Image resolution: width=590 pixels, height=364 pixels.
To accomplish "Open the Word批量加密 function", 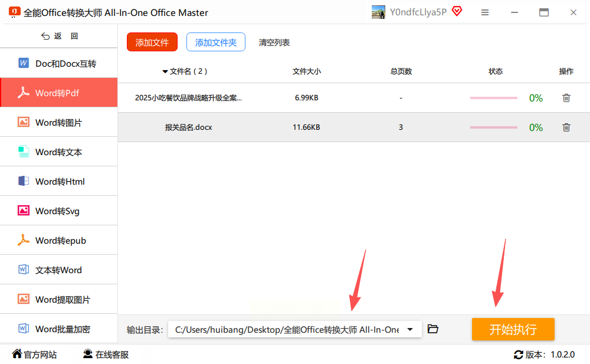I will pyautogui.click(x=58, y=329).
